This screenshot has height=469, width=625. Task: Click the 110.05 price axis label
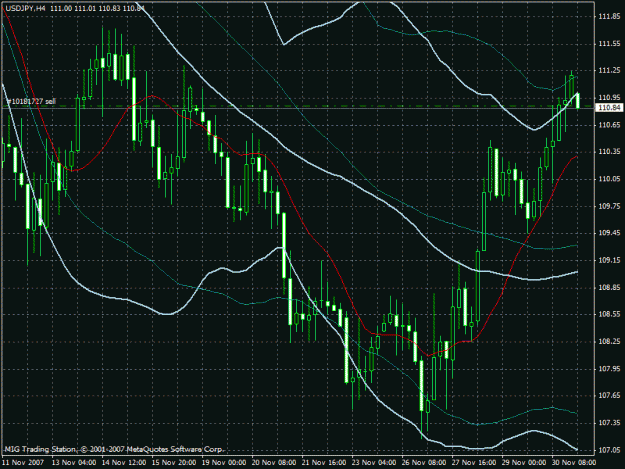[609, 179]
